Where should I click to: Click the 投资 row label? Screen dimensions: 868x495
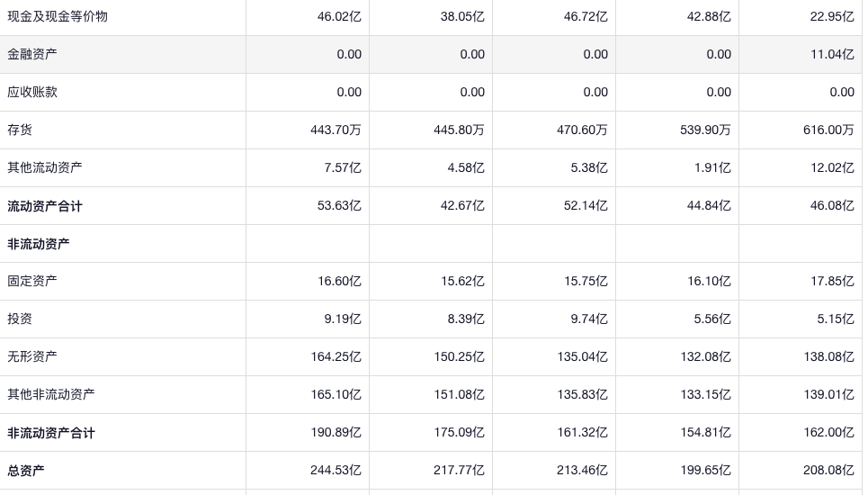[20, 319]
